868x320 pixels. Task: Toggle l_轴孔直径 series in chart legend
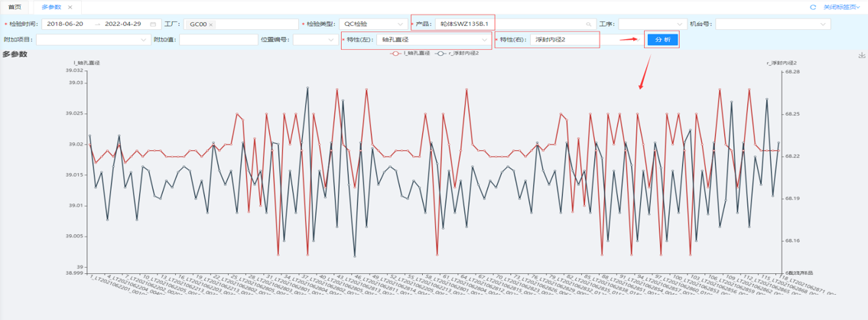(x=410, y=54)
